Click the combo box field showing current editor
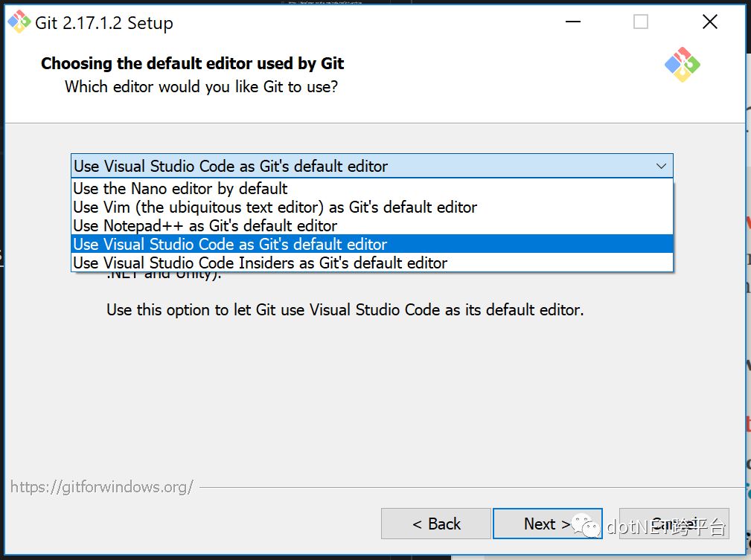 pos(371,166)
